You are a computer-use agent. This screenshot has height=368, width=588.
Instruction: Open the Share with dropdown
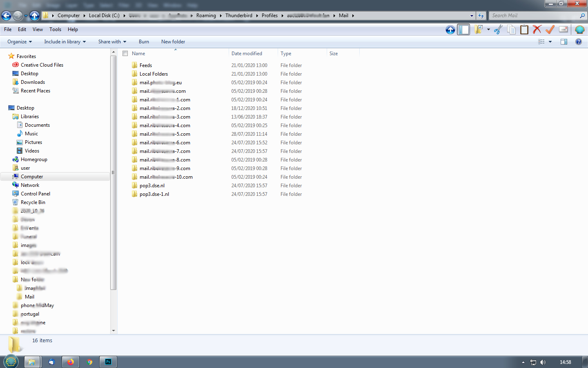(x=112, y=42)
